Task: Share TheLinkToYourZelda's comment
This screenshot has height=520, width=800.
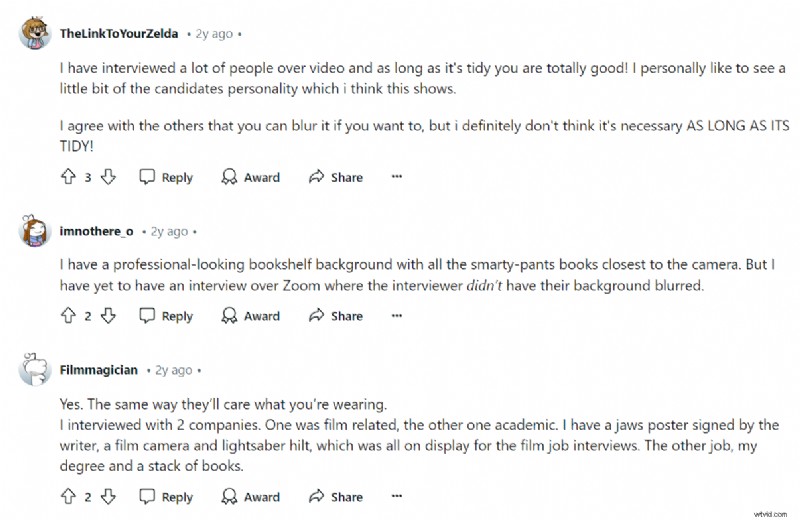Action: (x=336, y=177)
